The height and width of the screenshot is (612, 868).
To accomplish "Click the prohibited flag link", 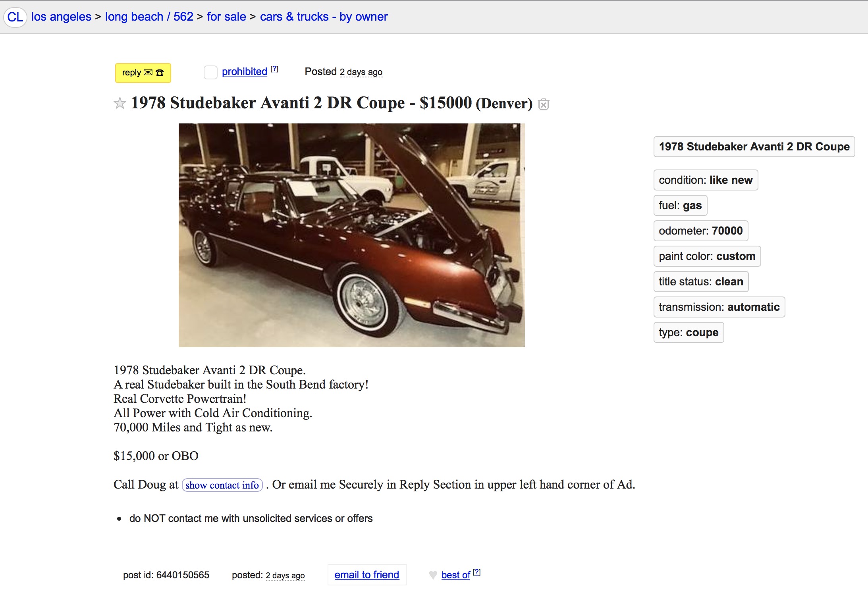I will (244, 72).
